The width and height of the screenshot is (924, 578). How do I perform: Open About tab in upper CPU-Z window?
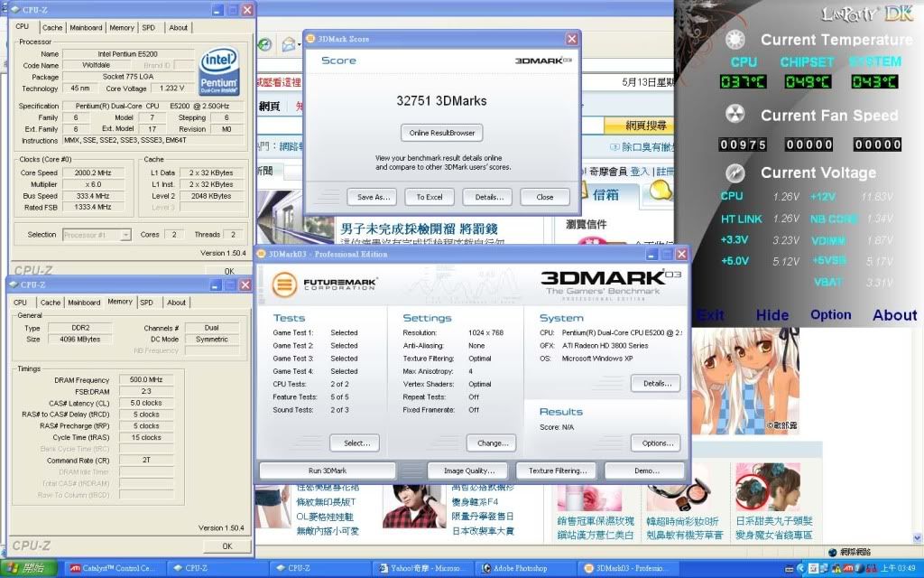[x=178, y=28]
